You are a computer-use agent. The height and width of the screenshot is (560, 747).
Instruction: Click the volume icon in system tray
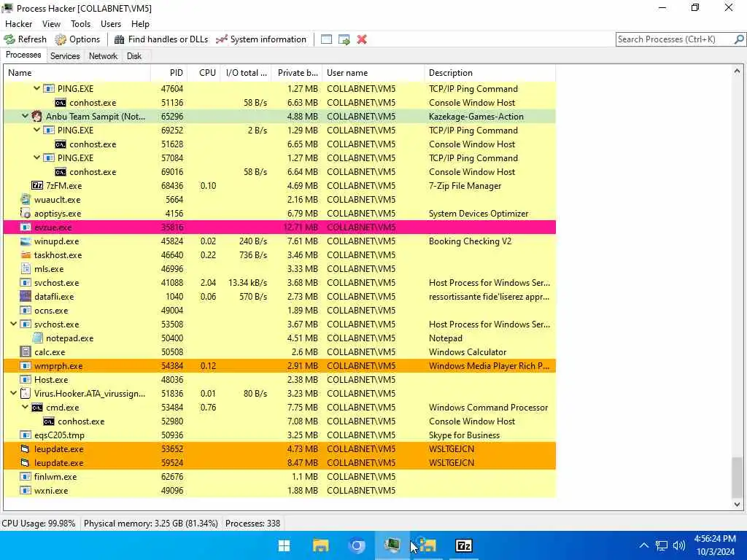click(x=679, y=545)
